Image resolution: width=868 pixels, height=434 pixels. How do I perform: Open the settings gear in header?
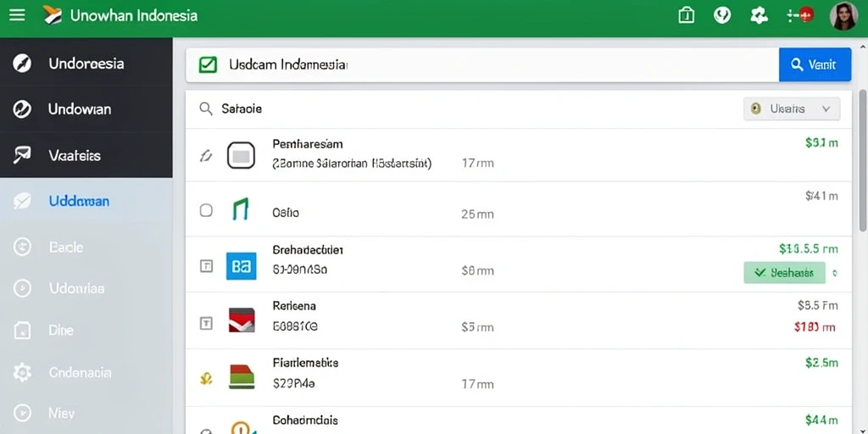click(x=759, y=15)
